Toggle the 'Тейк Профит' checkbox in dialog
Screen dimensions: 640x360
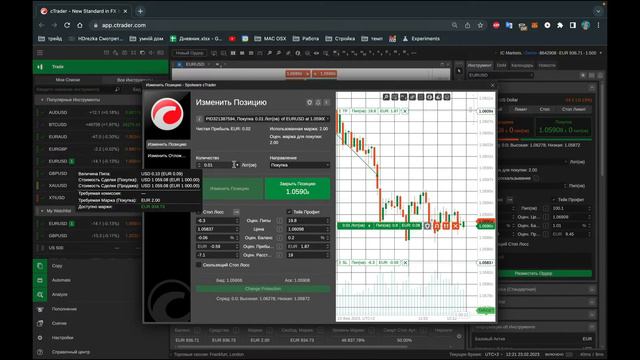point(289,212)
